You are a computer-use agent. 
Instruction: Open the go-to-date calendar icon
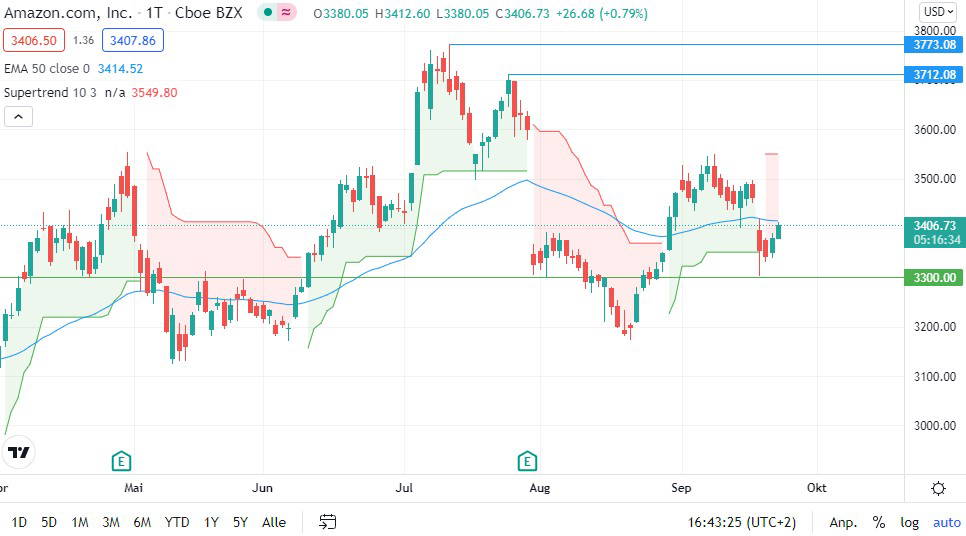click(x=328, y=522)
